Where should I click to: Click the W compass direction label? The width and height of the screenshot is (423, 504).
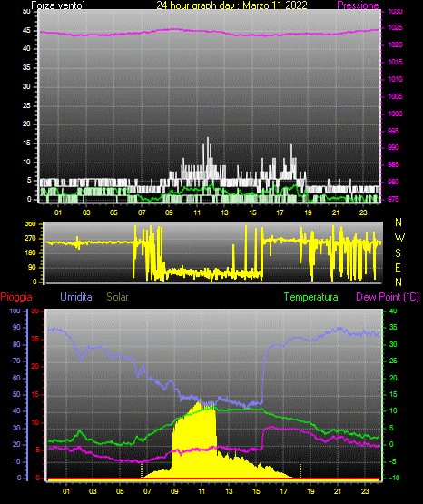(399, 238)
